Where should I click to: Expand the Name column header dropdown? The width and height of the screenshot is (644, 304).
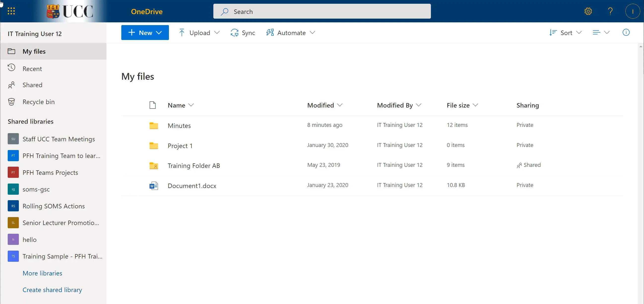(x=191, y=105)
